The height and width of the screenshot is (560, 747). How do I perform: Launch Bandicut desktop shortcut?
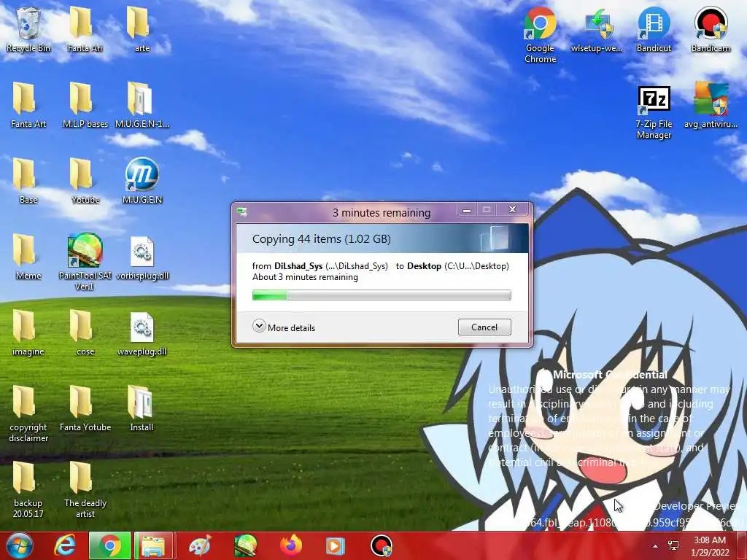(x=654, y=30)
